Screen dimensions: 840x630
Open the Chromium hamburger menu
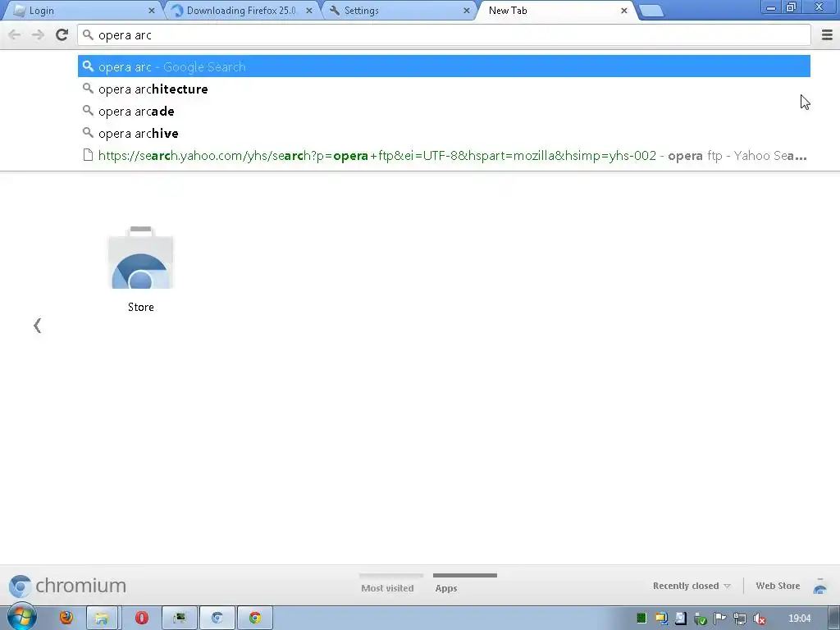click(827, 35)
